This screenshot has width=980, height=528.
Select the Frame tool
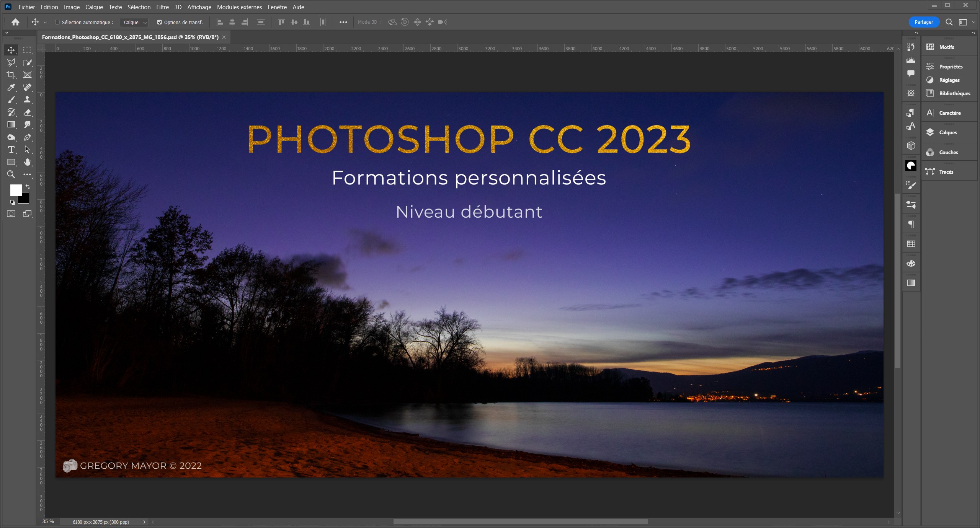tap(27, 75)
